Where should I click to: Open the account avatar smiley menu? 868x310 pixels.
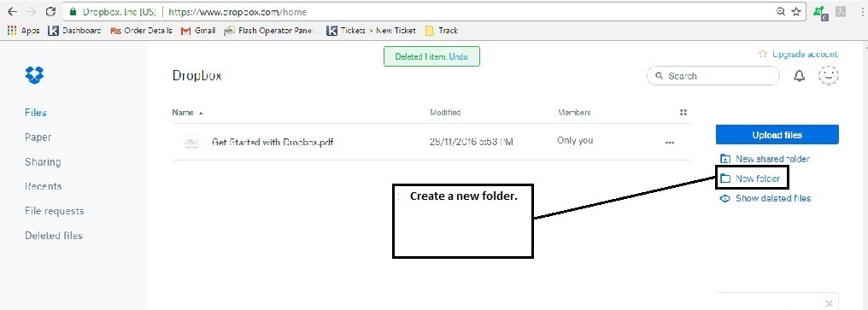(x=829, y=76)
